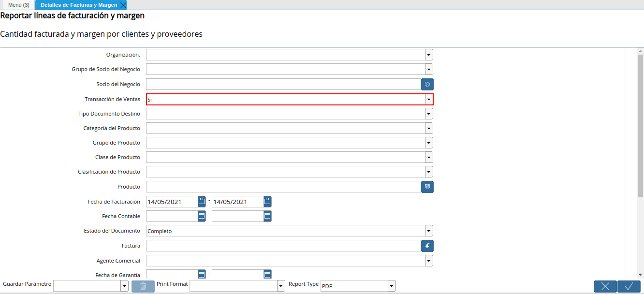Switch to the Menú (3) tab

19,5
